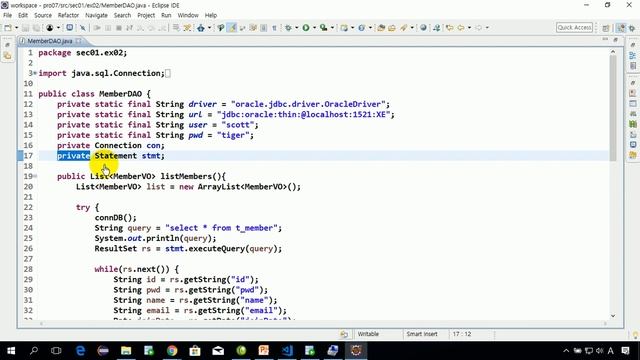Close the MemberDAO.java editor tab
Viewport: 640px width, 360px height.
tap(78, 41)
